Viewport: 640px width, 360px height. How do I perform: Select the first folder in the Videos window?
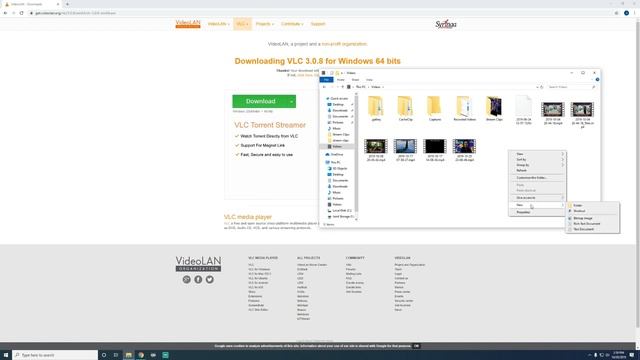(x=376, y=109)
